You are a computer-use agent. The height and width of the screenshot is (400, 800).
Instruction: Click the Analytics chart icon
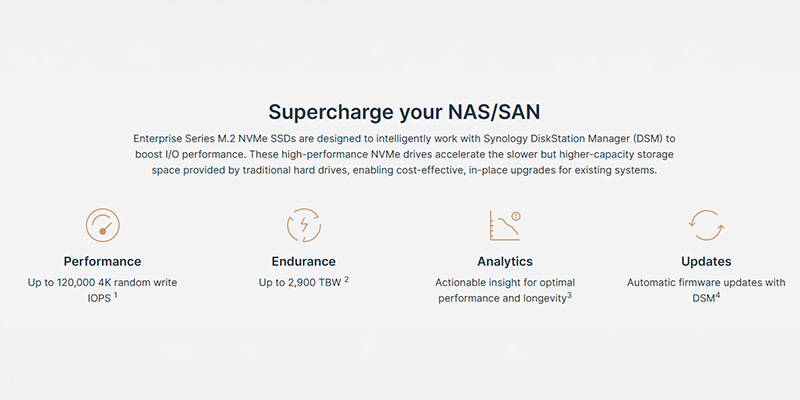pyautogui.click(x=505, y=225)
